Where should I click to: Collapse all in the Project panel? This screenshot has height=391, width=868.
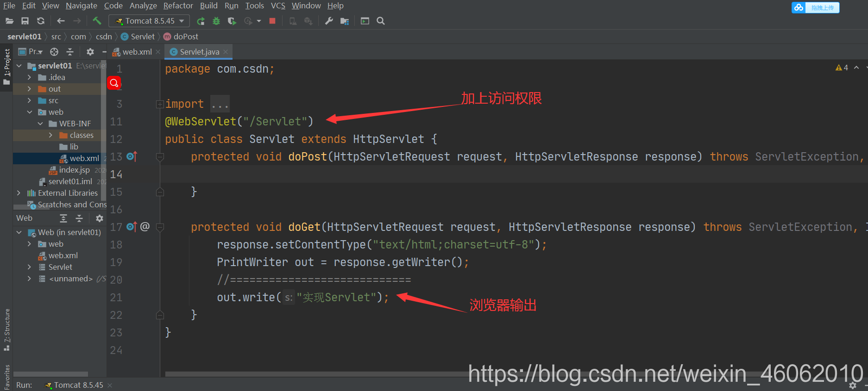click(70, 51)
